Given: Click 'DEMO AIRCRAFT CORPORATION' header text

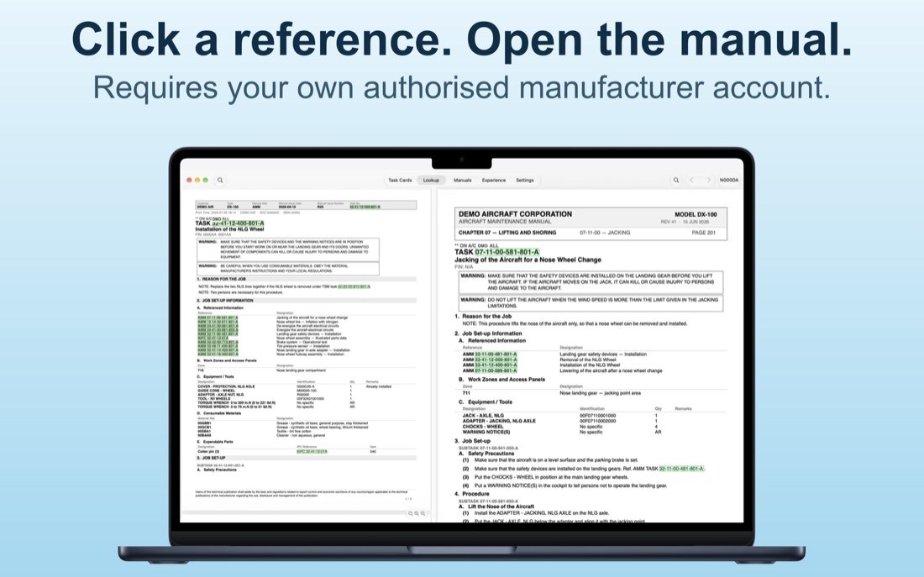Looking at the screenshot, I should (x=515, y=214).
